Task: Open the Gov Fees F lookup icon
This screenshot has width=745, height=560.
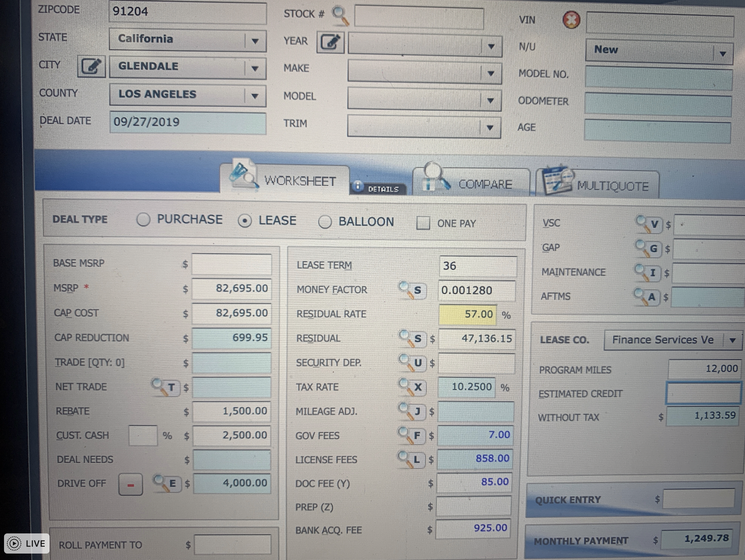Action: coord(411,435)
